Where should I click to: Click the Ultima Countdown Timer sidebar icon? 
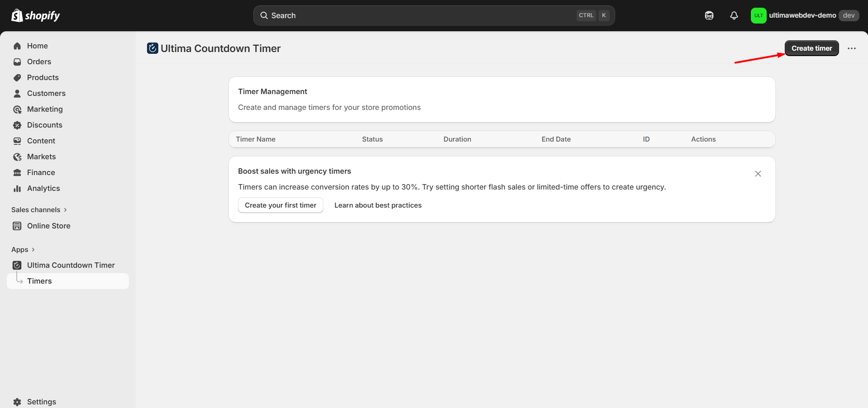click(x=17, y=265)
